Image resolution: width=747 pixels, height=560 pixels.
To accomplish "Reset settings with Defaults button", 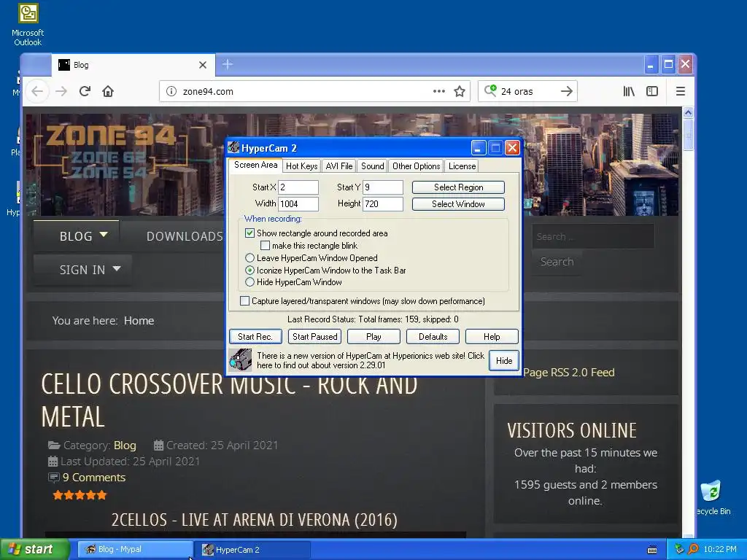I will (x=433, y=337).
